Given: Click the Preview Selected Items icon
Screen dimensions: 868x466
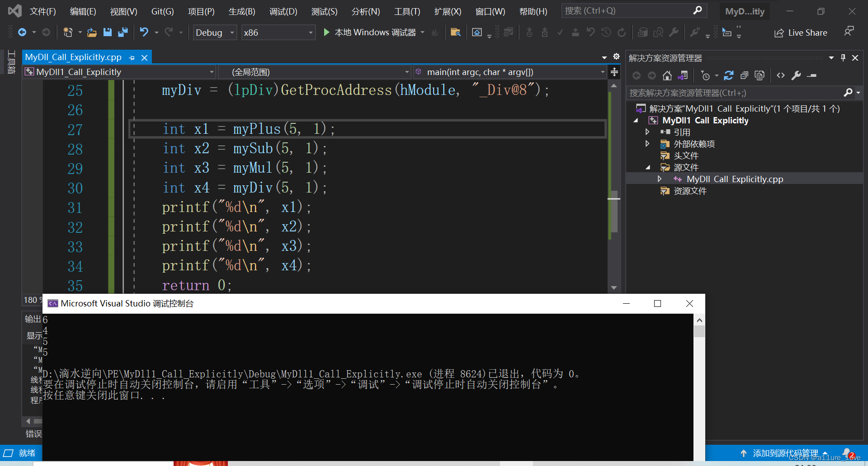Looking at the screenshot, I should coord(812,75).
